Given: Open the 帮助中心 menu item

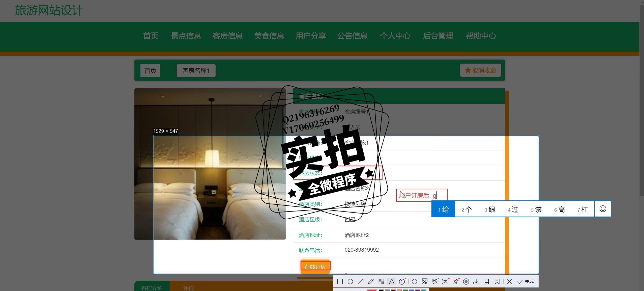Looking at the screenshot, I should coord(481,36).
